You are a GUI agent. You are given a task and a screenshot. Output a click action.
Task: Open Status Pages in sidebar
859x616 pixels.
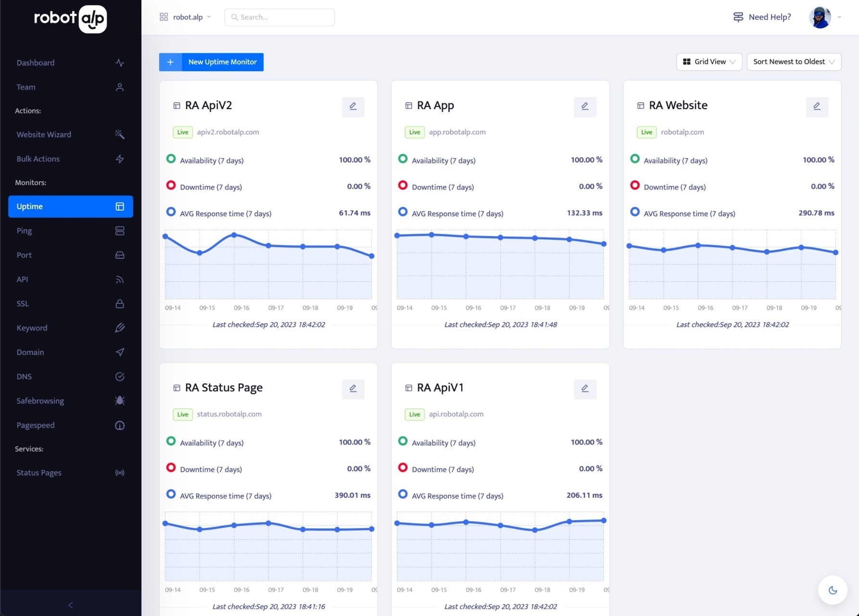pos(71,473)
